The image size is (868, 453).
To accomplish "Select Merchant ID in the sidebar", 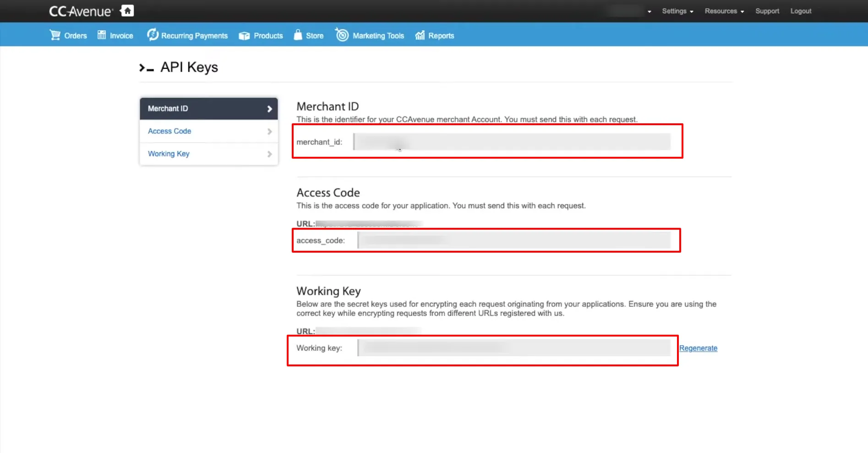I will pos(209,109).
